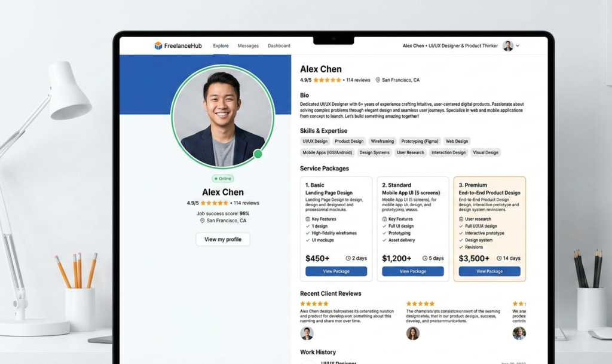
Task: View Package for Premium plan
Action: click(489, 271)
